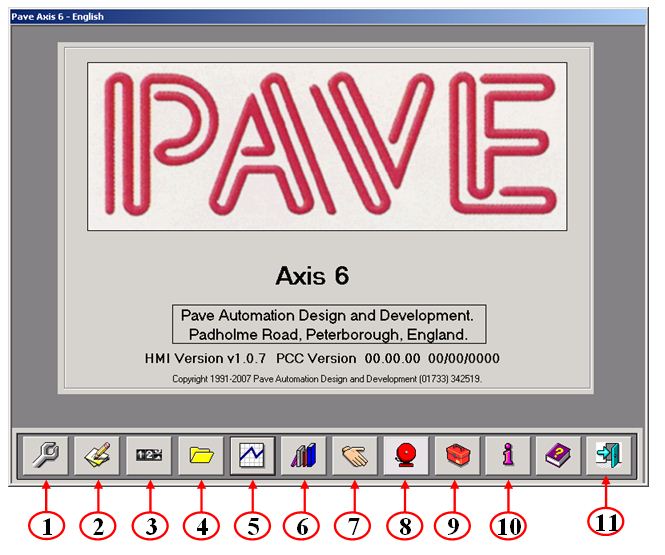
Task: Click the PAVE logo image
Action: 327,147
